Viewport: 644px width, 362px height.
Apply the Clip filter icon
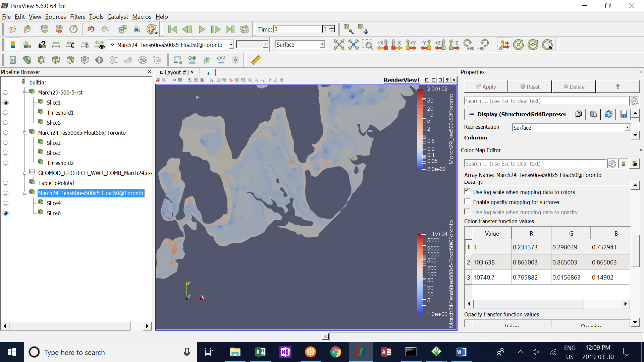(x=42, y=60)
